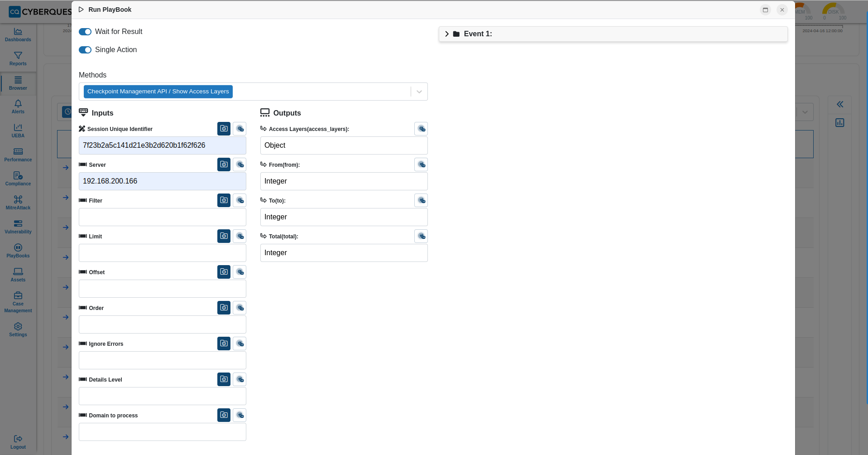Click camera icon beside Ignore Errors input
The height and width of the screenshot is (455, 868).
click(x=224, y=344)
